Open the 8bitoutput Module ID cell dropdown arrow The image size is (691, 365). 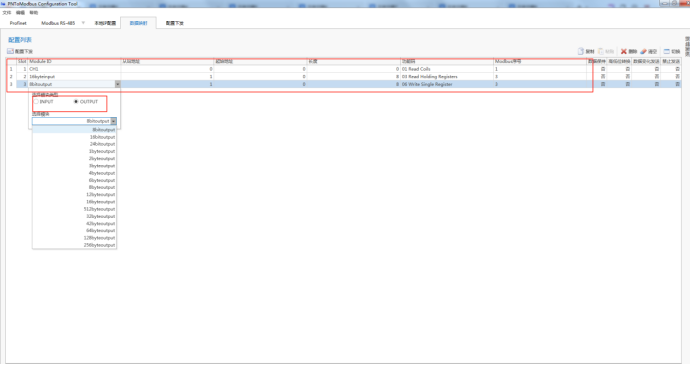click(118, 84)
